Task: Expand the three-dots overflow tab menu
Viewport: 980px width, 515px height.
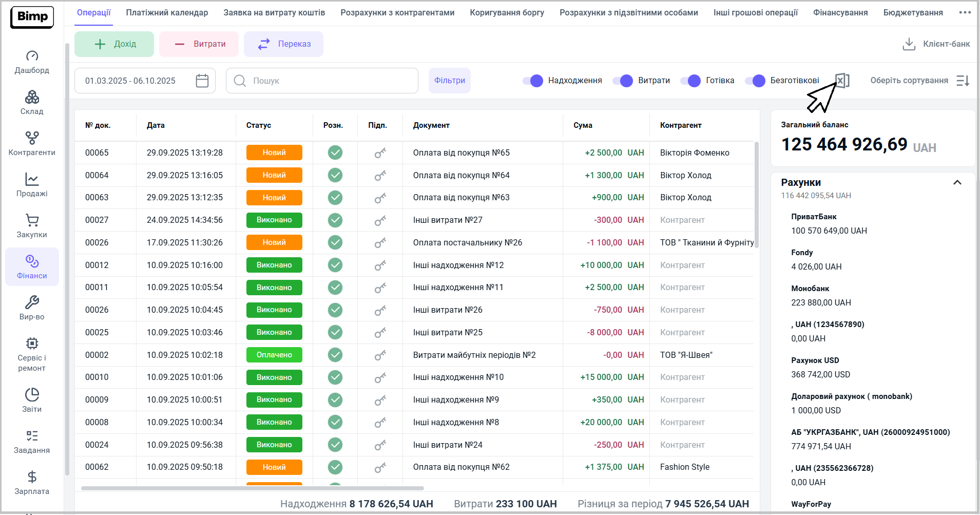Action: click(965, 12)
